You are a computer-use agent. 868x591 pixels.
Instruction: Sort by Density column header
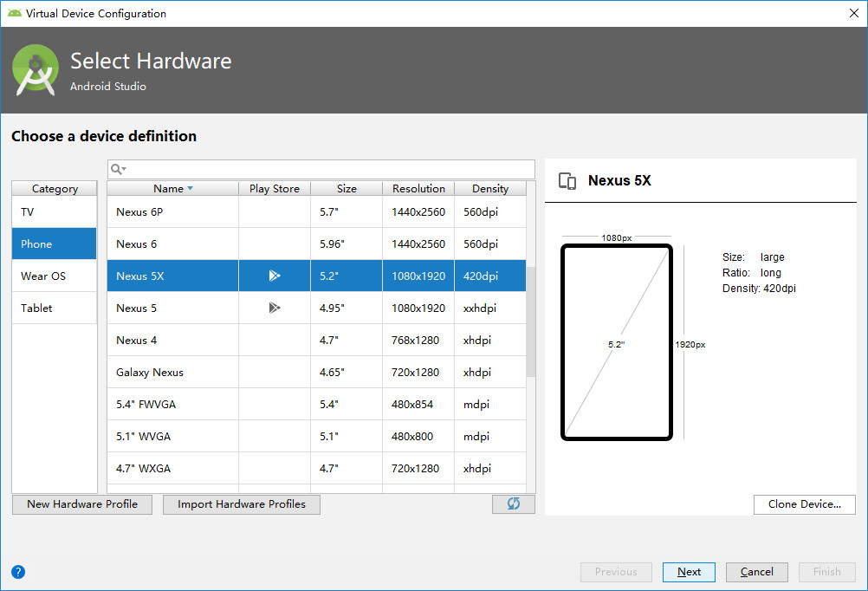coord(490,188)
